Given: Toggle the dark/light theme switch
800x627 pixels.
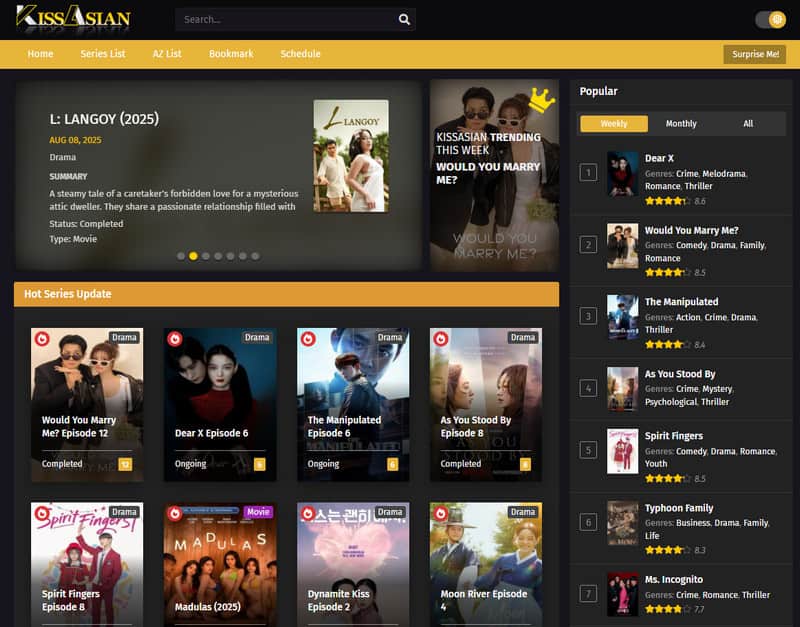Looking at the screenshot, I should 770,19.
